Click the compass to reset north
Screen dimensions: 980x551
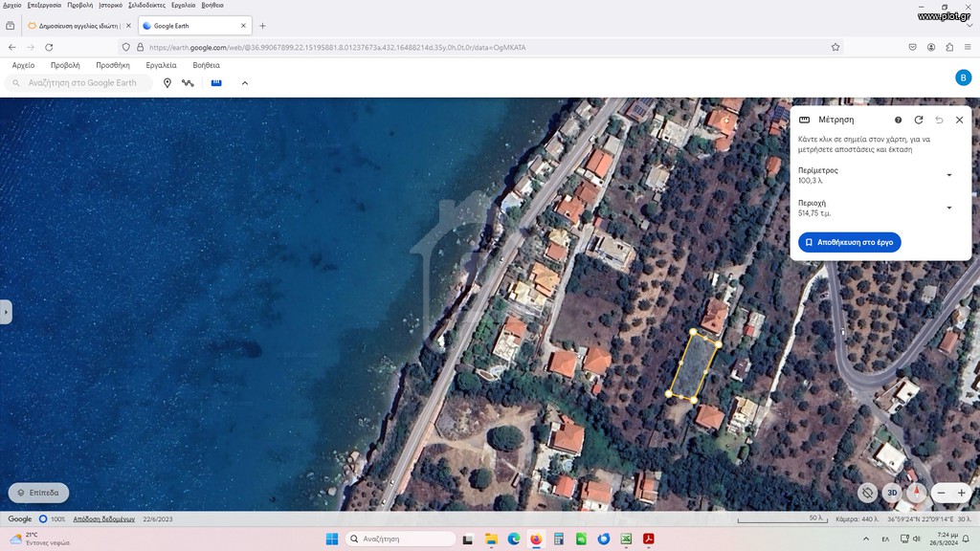coord(916,493)
